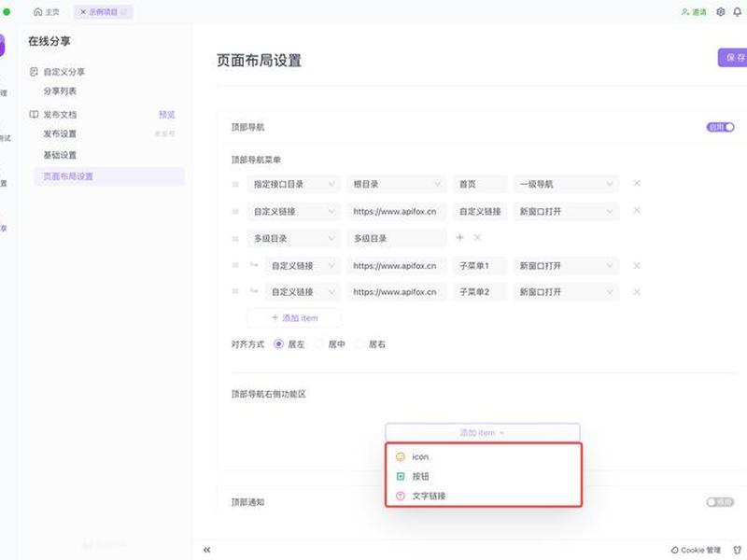This screenshot has height=560, width=747.
Task: Open 新窗口打开 dropdown in 子菜单2 row
Action: [x=566, y=292]
